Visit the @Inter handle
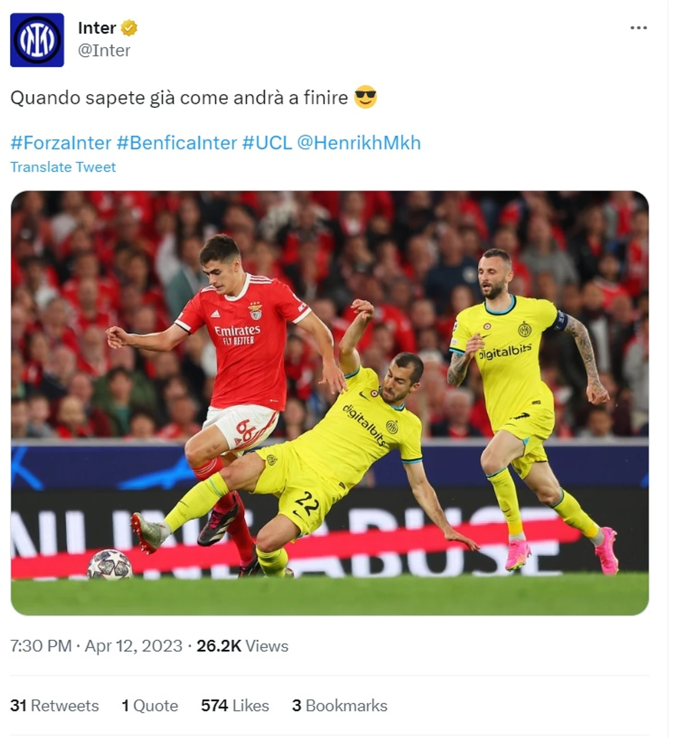The height and width of the screenshot is (738, 700). (x=104, y=50)
